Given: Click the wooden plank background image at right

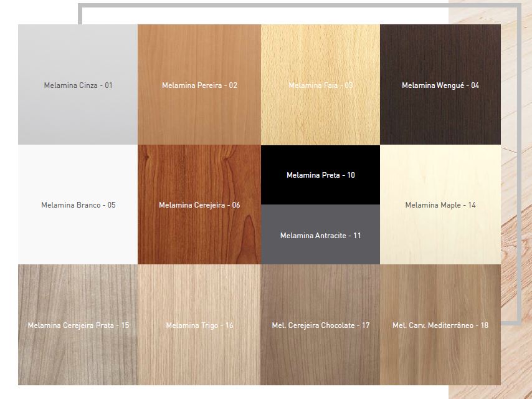Looking at the screenshot, I should [x=517, y=187].
